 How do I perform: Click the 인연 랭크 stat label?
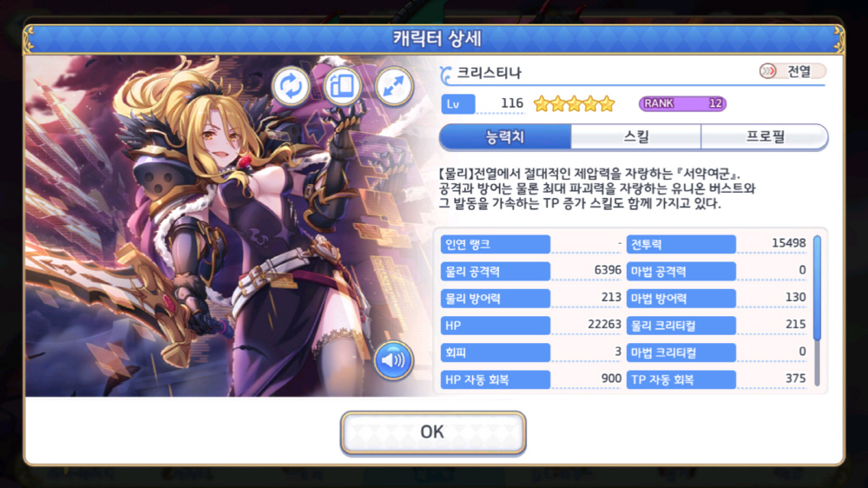pyautogui.click(x=496, y=244)
